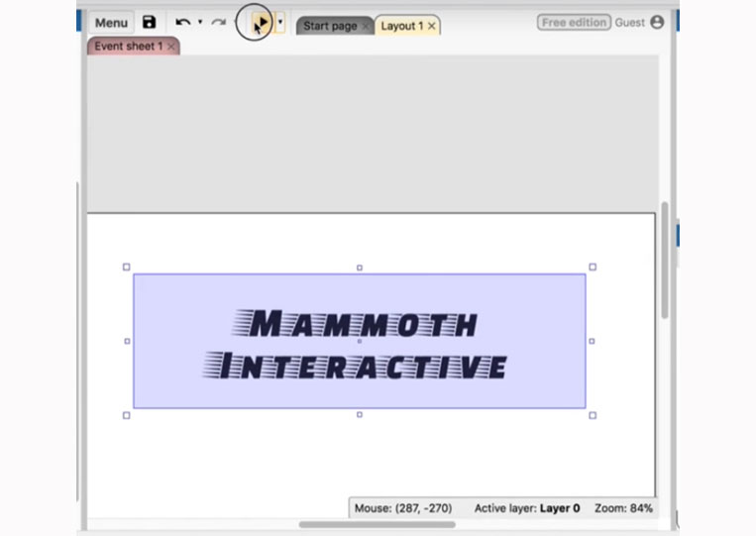
Task: Click the vertical scrollbar of the layout view
Action: [x=665, y=261]
